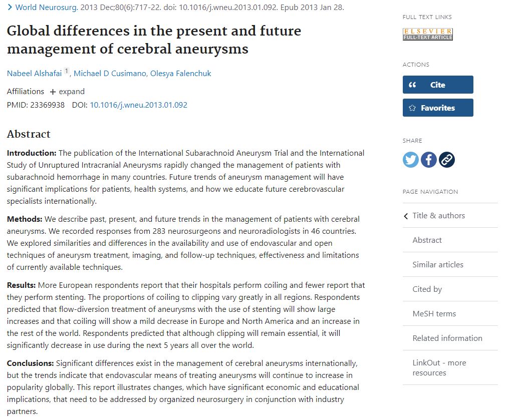
Task: Click the quote icon on Cite
Action: tap(413, 85)
